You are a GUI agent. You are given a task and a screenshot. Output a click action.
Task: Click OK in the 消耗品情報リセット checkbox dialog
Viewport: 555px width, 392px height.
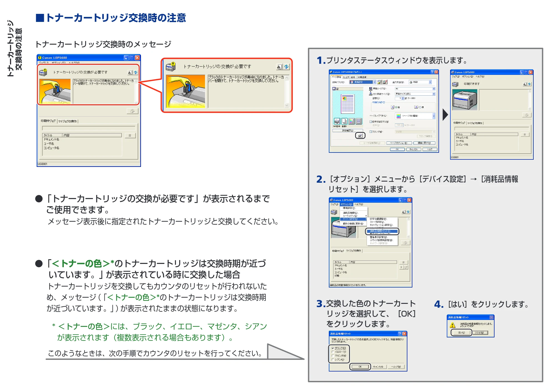pos(360,367)
